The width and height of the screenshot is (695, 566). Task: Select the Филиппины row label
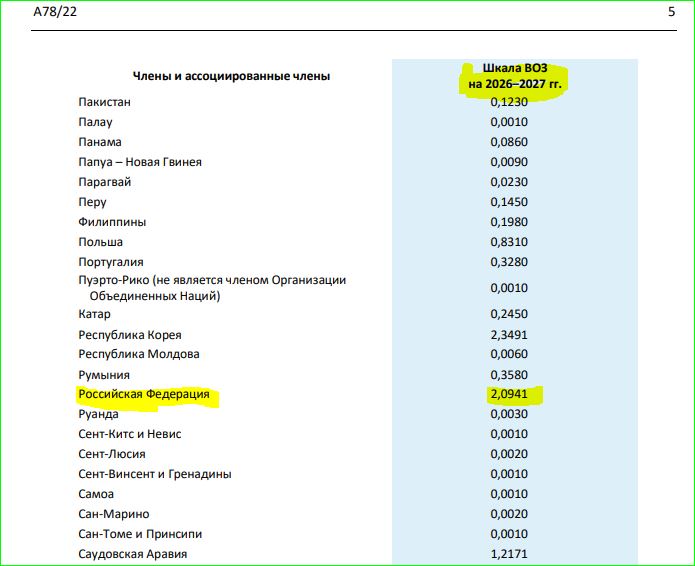(112, 222)
